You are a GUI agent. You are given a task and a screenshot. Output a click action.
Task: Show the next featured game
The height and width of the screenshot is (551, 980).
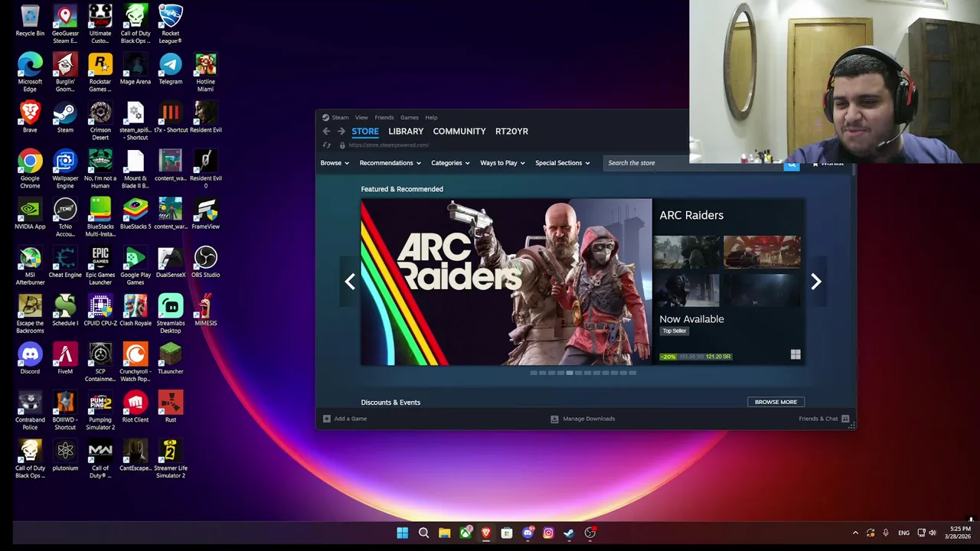click(x=815, y=282)
